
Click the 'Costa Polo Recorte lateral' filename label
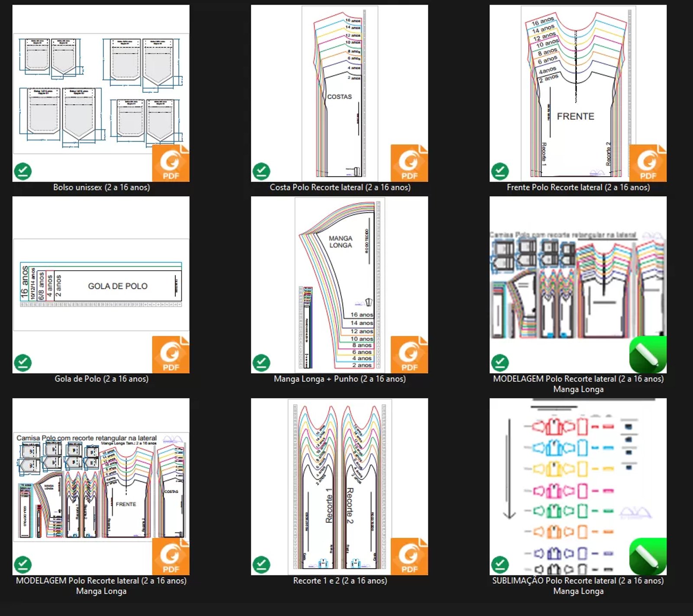340,187
